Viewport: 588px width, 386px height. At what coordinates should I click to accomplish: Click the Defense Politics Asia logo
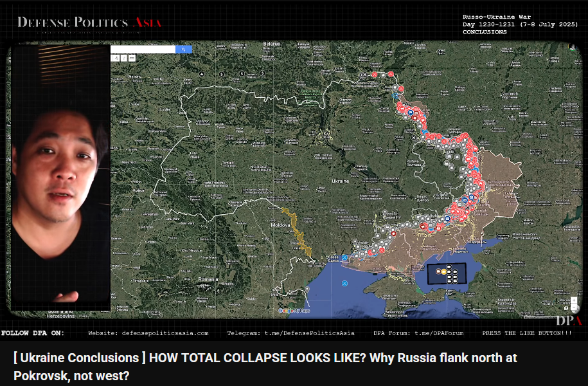89,23
